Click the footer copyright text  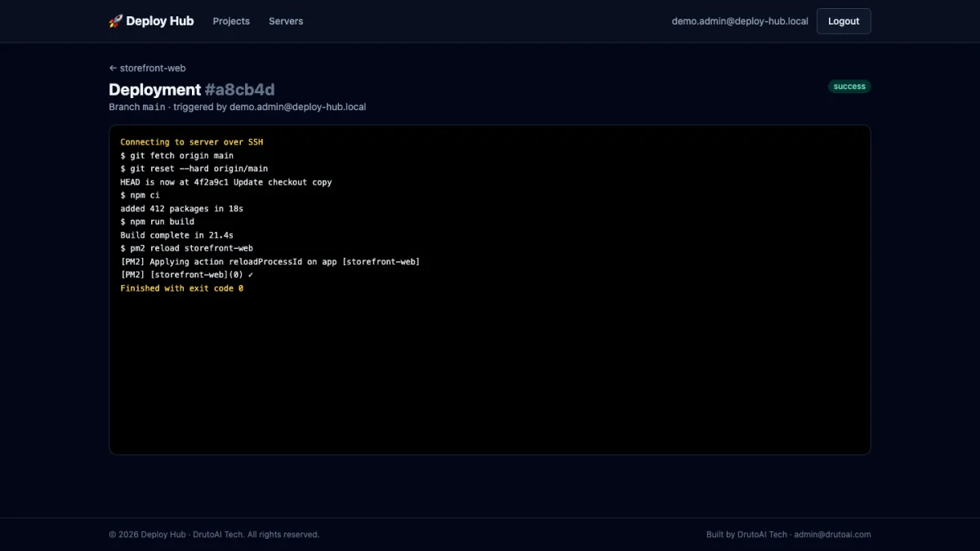pos(214,535)
